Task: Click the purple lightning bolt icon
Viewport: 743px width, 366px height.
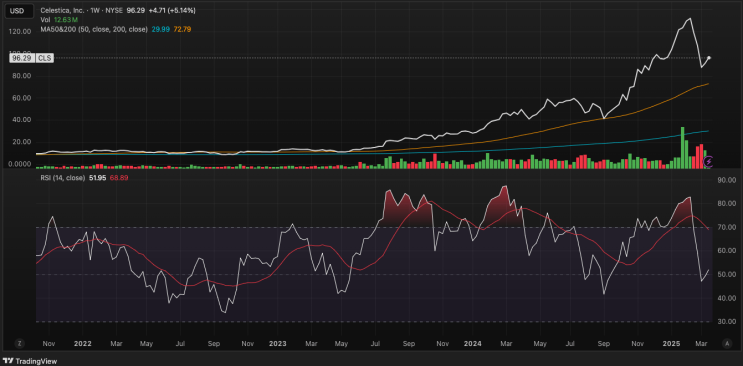Action: coord(709,162)
